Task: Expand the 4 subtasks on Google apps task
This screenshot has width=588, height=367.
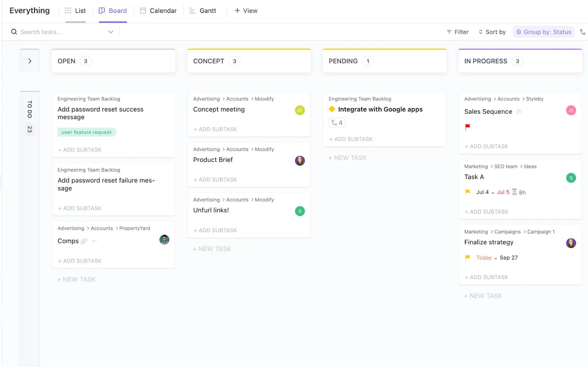Action: point(337,122)
